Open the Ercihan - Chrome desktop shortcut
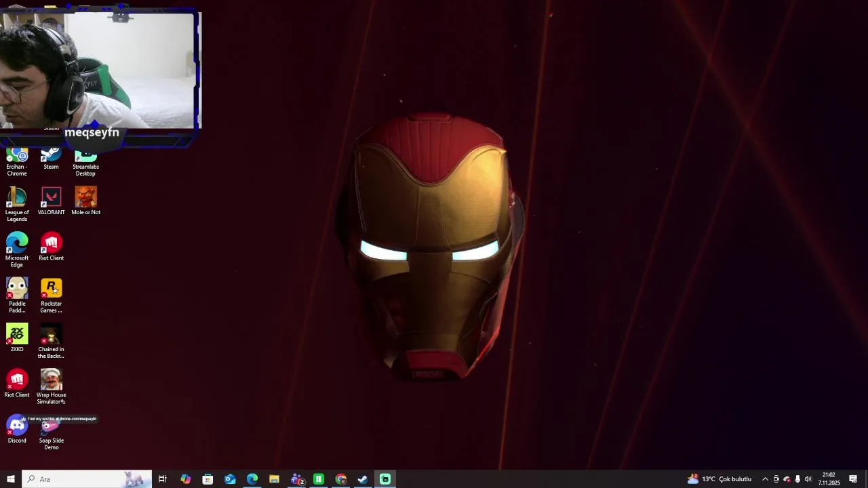Image resolution: width=868 pixels, height=488 pixels. [x=17, y=162]
